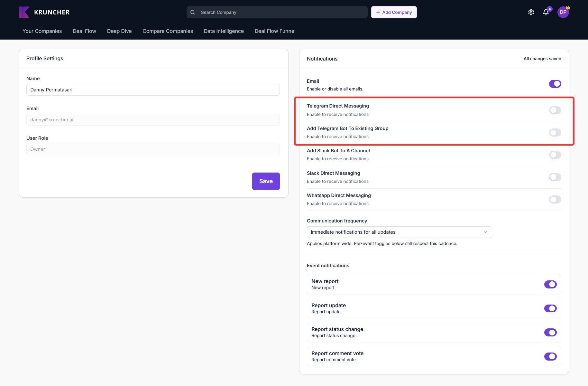Click the search magnifier icon

[x=193, y=12]
